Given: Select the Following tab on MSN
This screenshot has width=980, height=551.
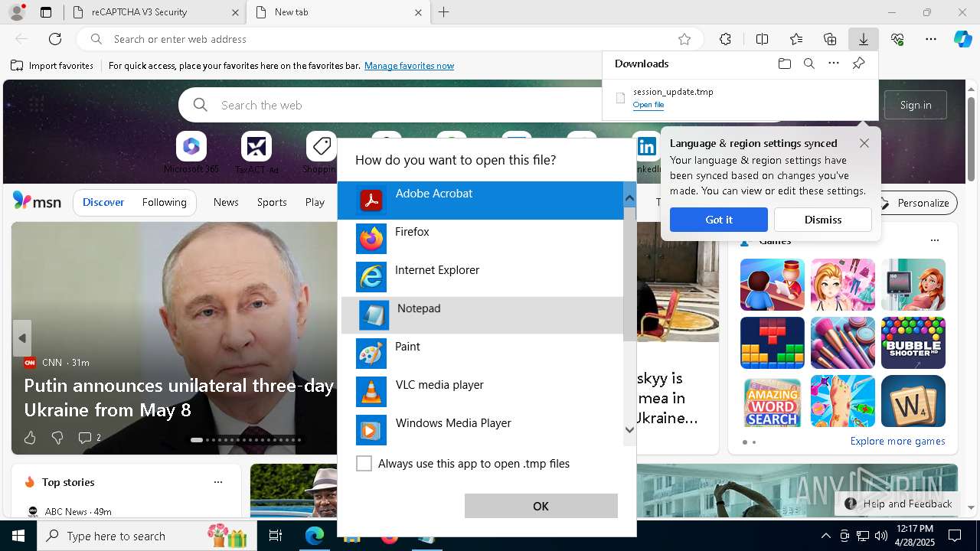Looking at the screenshot, I should click(x=164, y=202).
